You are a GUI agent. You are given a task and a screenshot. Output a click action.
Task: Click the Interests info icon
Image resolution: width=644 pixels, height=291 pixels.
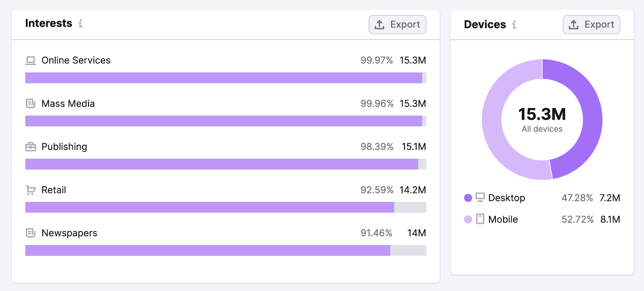(80, 23)
